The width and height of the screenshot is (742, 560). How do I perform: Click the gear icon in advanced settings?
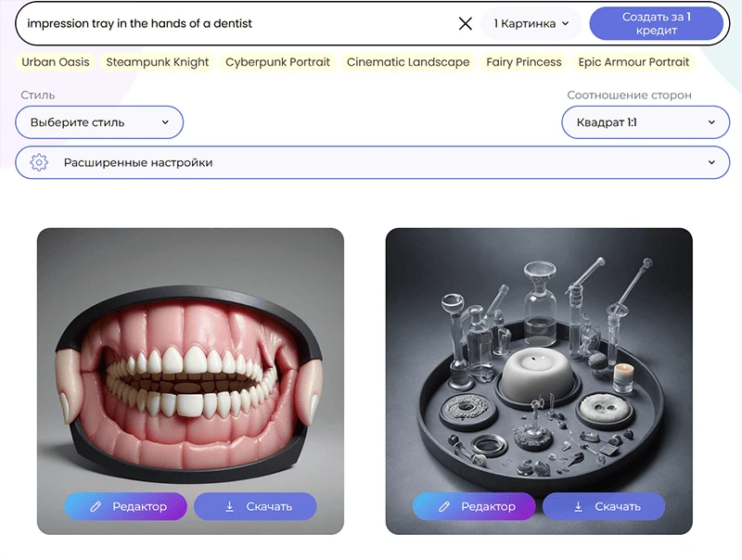point(39,162)
